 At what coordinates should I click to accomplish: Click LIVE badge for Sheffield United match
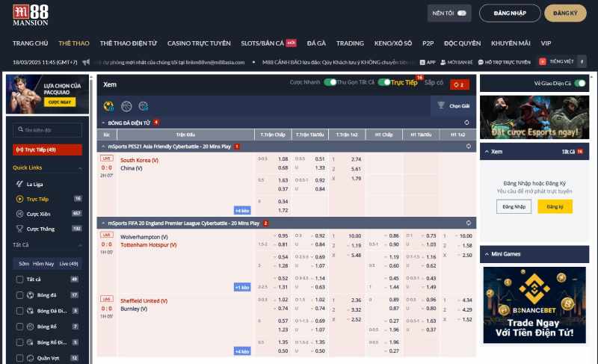[x=106, y=299]
